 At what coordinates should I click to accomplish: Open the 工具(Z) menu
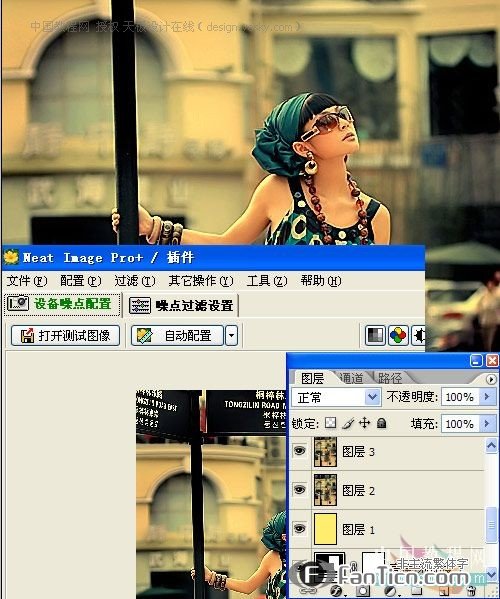click(x=267, y=281)
